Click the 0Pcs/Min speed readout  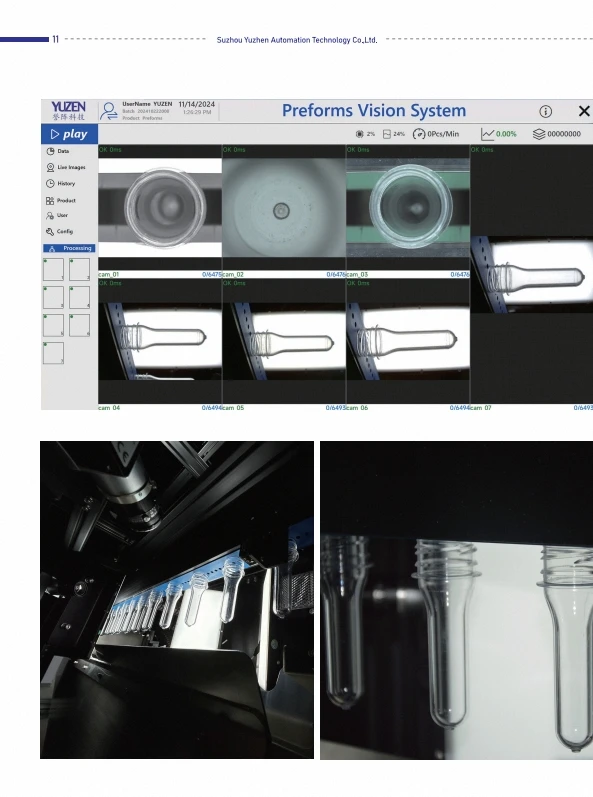pyautogui.click(x=443, y=134)
